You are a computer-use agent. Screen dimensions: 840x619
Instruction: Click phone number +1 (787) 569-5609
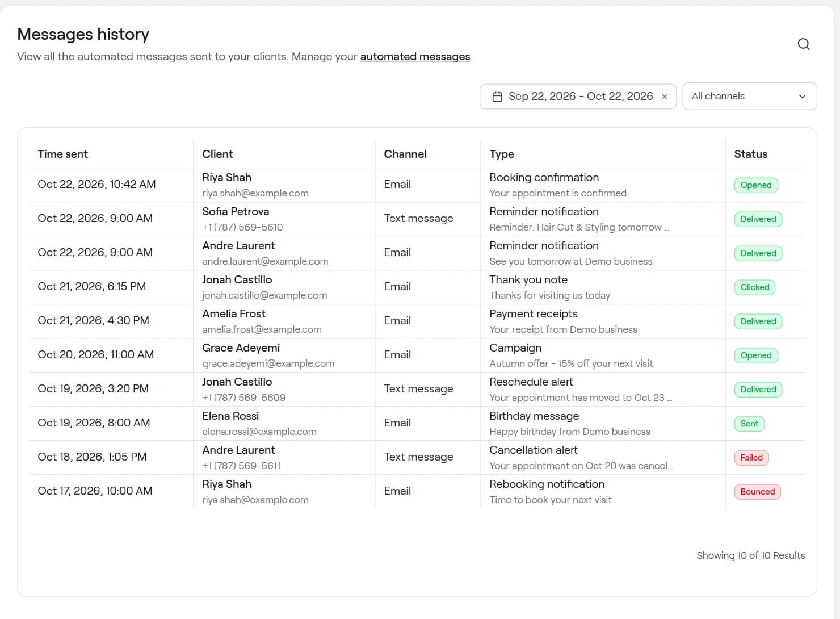click(x=243, y=398)
